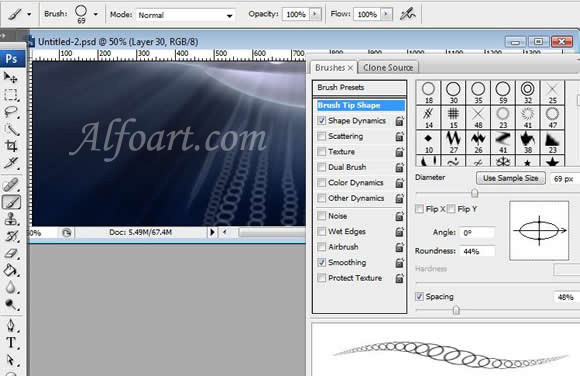Select the Healing Brush tool
Viewport: 580px width, 376px height.
tap(10, 185)
